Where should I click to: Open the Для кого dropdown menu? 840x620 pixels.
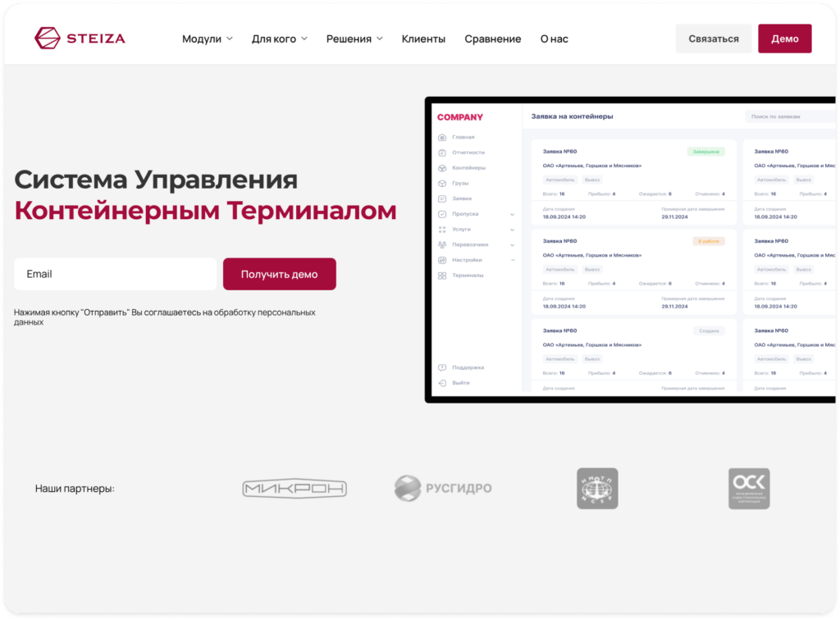pyautogui.click(x=279, y=39)
